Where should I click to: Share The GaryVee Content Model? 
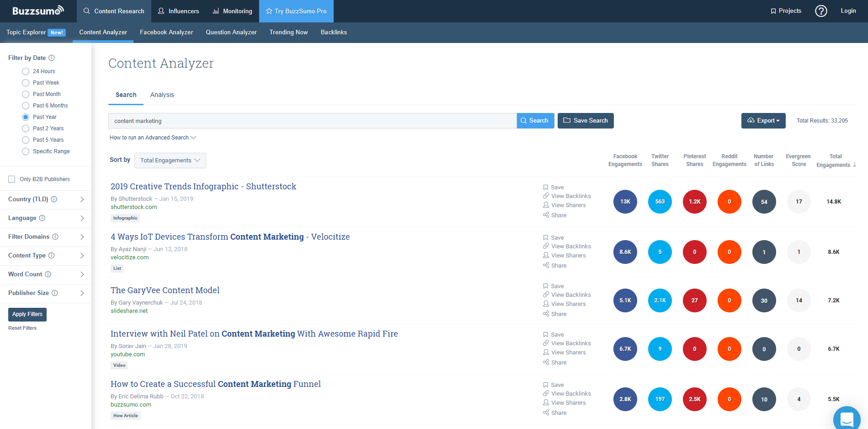pos(555,314)
